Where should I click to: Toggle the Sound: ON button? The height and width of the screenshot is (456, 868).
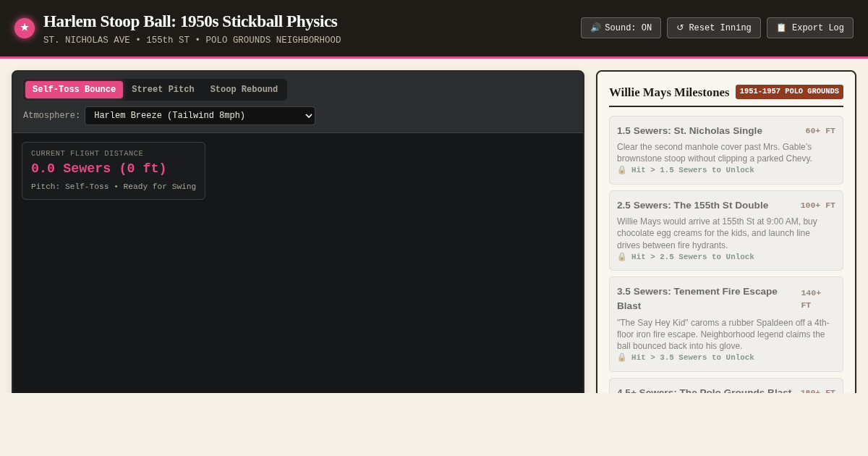pos(621,28)
